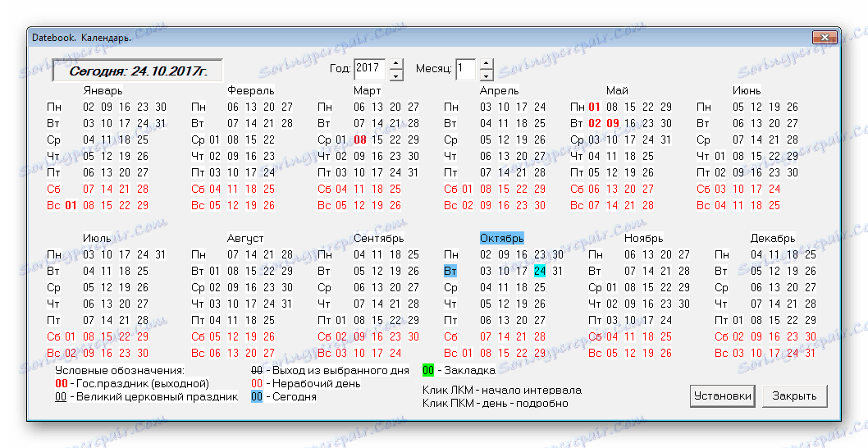Click the Август month heading
The width and height of the screenshot is (868, 448).
point(245,238)
